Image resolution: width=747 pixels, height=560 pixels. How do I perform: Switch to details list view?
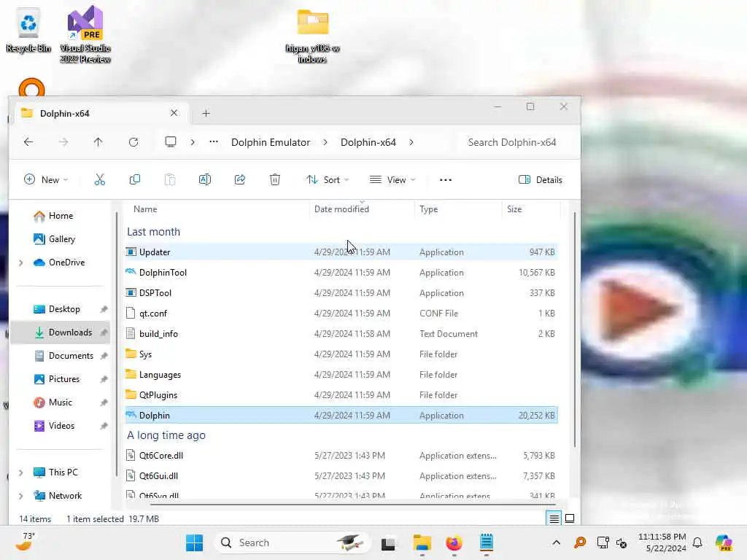click(x=554, y=518)
